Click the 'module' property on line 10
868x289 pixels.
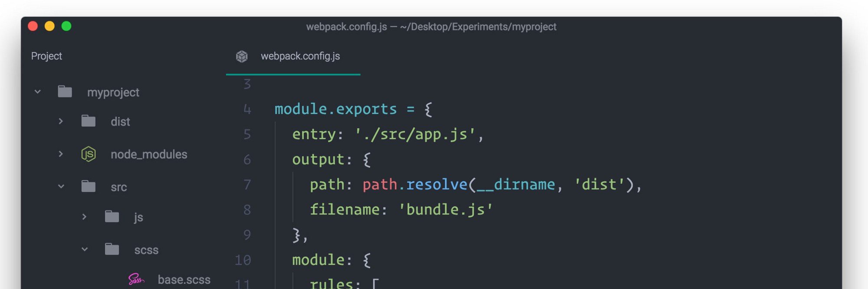pyautogui.click(x=318, y=260)
